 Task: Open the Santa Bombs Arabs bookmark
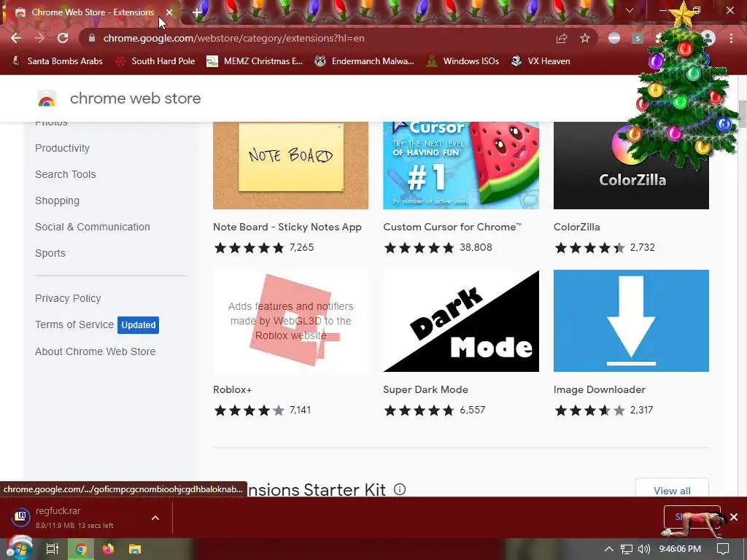[57, 61]
